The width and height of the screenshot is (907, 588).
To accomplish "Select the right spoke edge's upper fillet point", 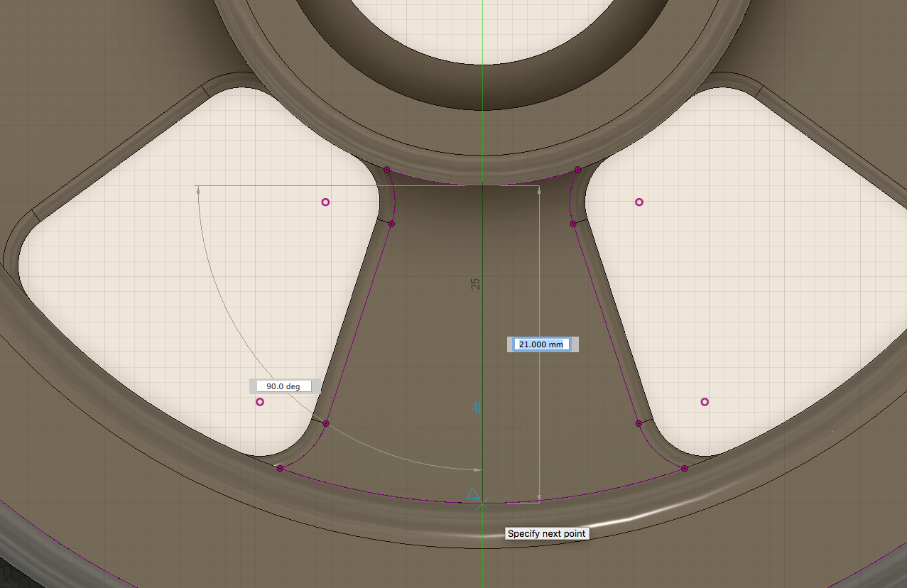I will coord(573,224).
